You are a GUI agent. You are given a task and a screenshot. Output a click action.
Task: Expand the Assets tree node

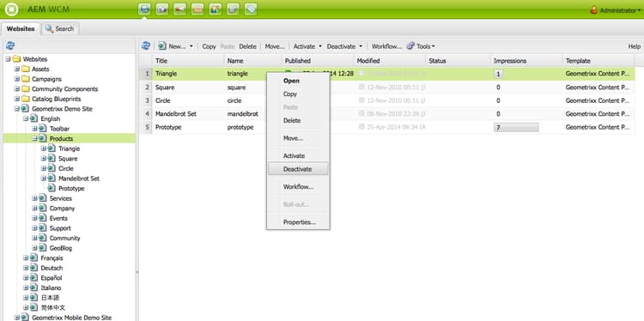coord(17,69)
